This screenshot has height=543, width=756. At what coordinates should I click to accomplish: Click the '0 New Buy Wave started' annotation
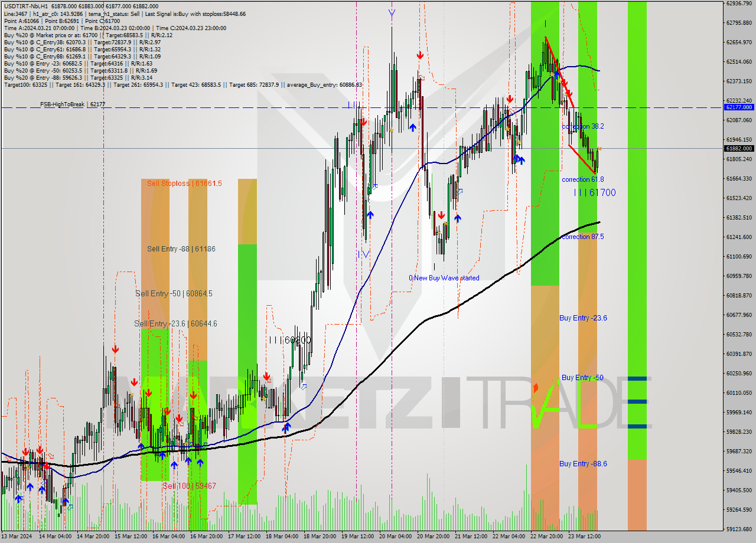(444, 278)
